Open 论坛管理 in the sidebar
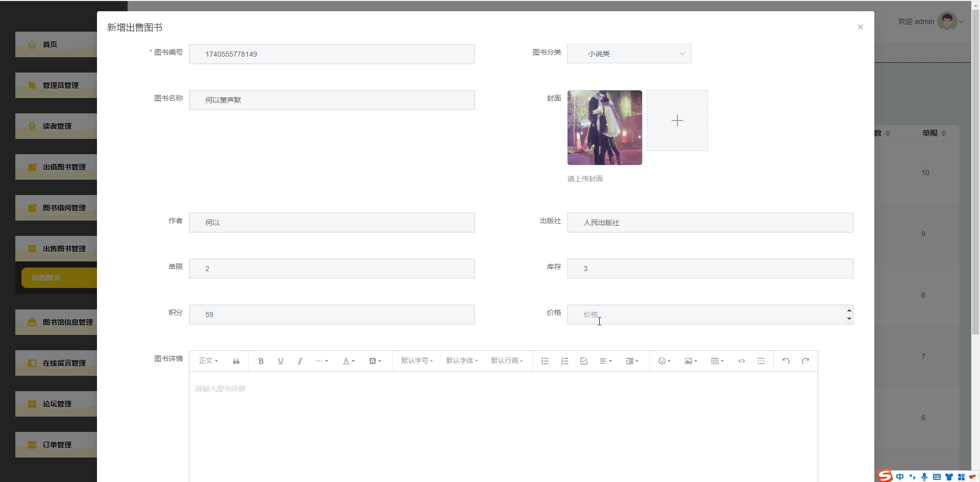 point(56,404)
